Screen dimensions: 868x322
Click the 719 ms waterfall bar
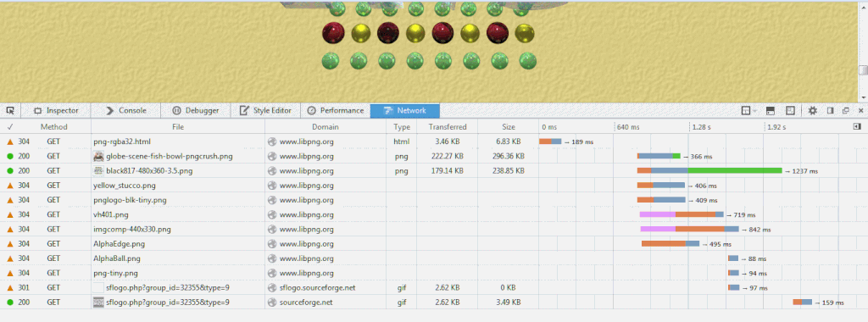tap(682, 214)
